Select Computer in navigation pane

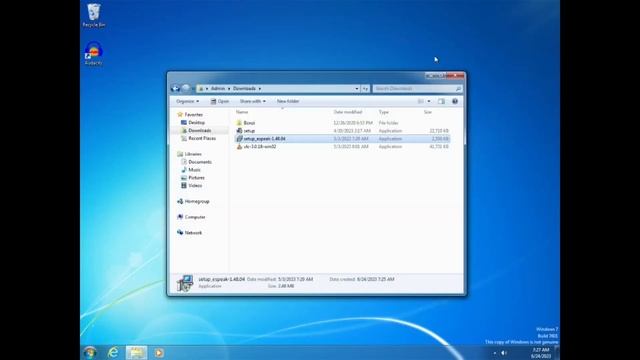195,217
